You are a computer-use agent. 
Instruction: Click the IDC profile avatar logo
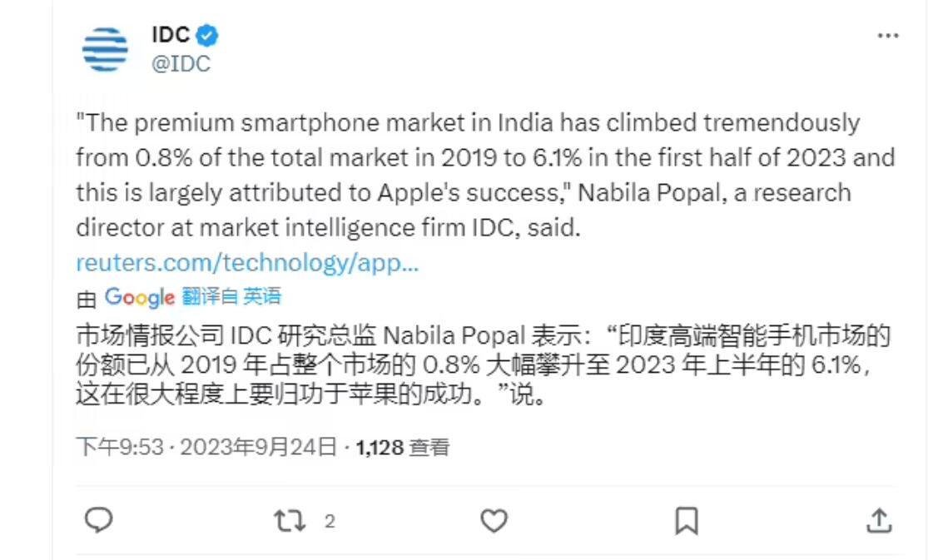[106, 49]
